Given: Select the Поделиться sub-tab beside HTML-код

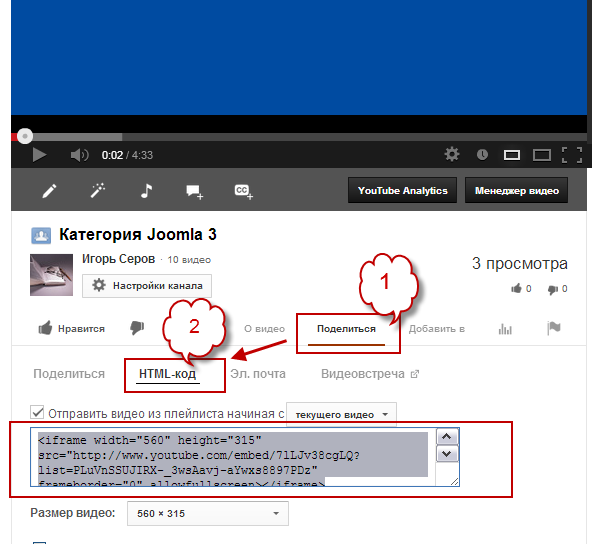Looking at the screenshot, I should click(69, 374).
